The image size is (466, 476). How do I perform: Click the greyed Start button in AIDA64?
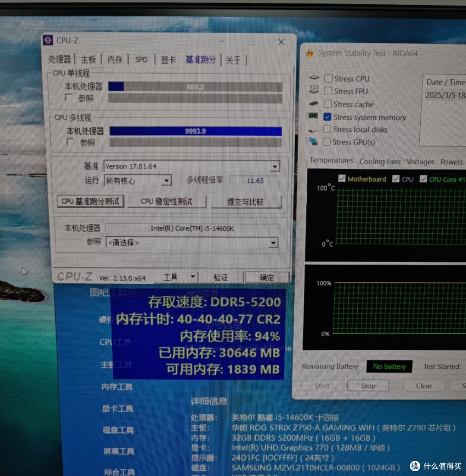coord(322,385)
